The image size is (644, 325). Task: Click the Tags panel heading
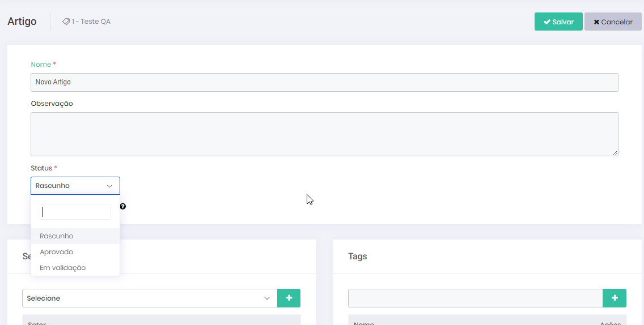pyautogui.click(x=358, y=256)
